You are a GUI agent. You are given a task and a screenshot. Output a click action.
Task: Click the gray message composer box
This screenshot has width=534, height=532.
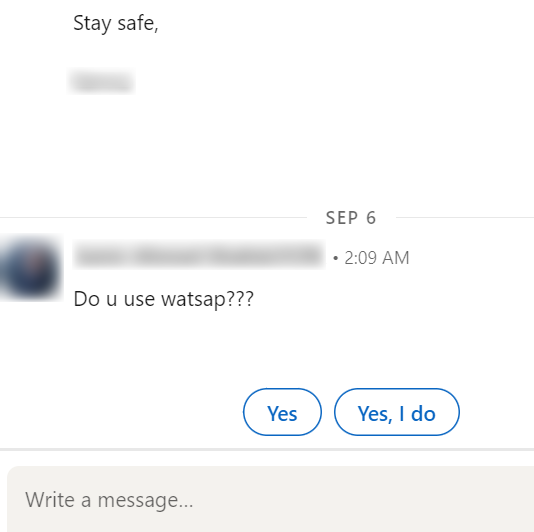270,499
